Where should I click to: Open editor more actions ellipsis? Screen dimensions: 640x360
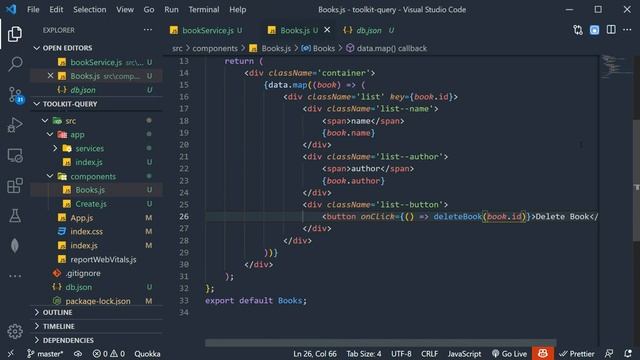(x=627, y=30)
